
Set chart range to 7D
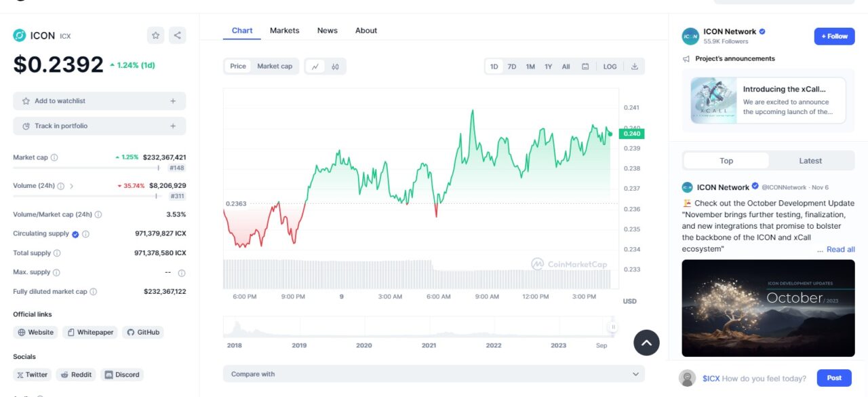coord(512,67)
